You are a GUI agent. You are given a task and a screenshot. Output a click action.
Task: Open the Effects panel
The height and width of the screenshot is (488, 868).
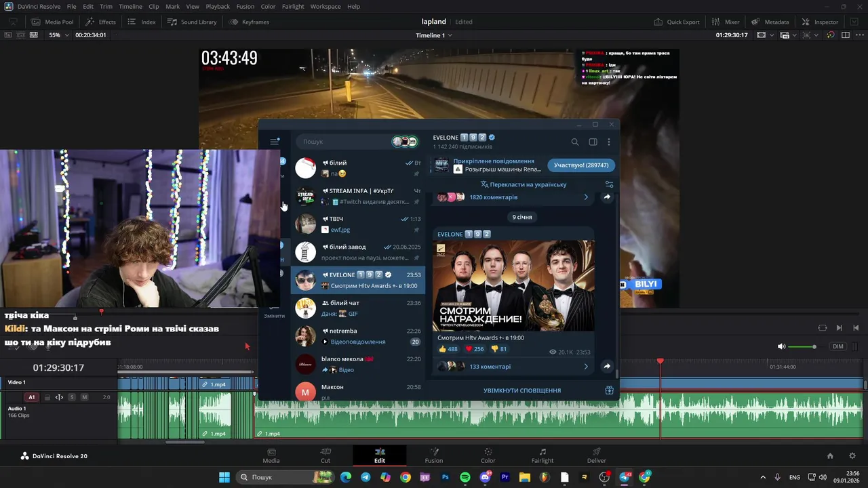point(100,22)
